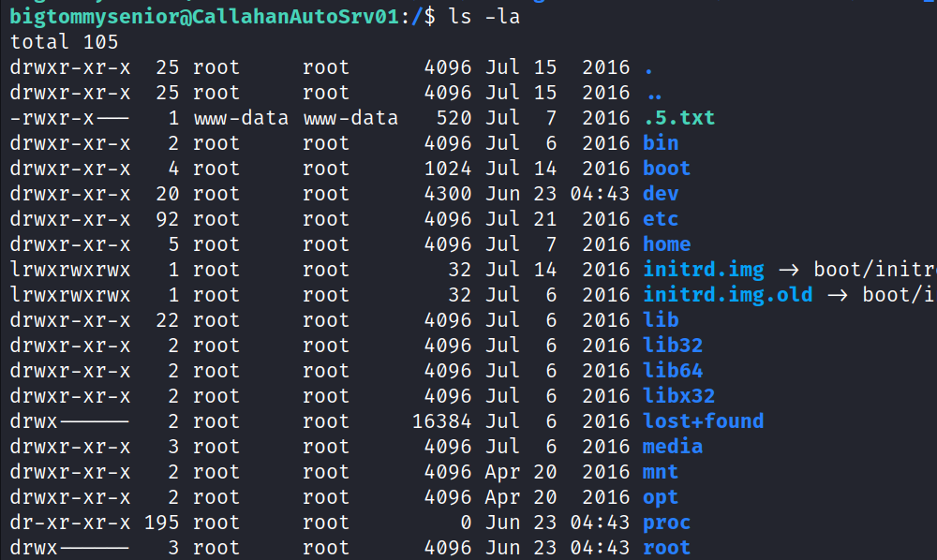Select the media directory name
The width and height of the screenshot is (937, 560).
(672, 447)
